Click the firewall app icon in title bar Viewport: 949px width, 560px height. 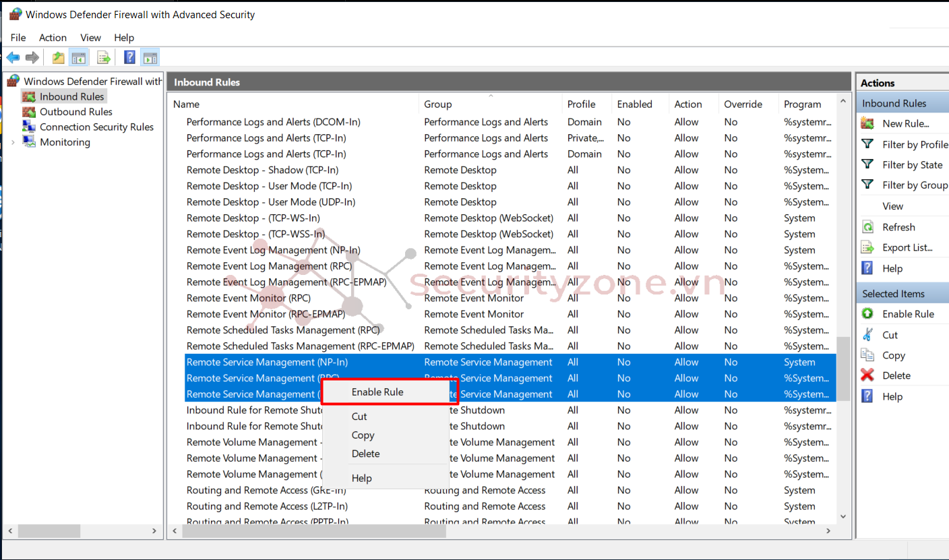16,14
